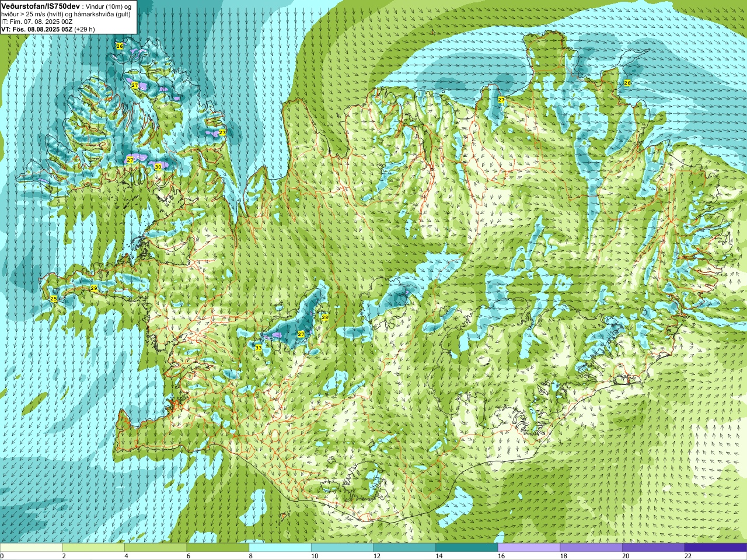Click the VT: Fös. 08.08.2025 05Z line
747x560 pixels.
[37, 29]
